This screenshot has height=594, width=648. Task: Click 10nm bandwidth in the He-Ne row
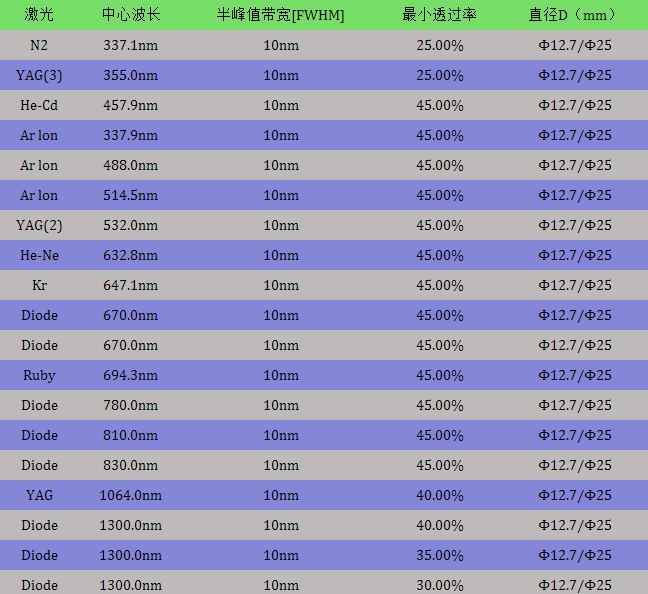point(281,255)
